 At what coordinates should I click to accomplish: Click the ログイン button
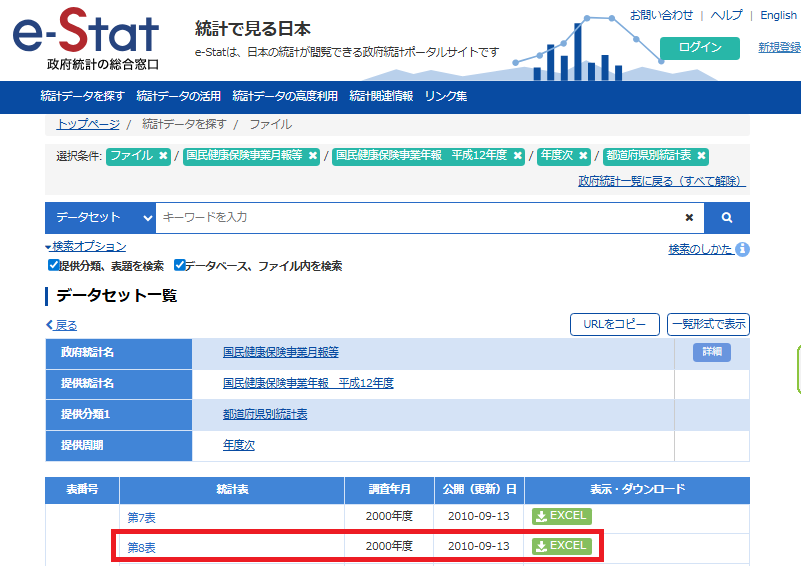tap(700, 48)
